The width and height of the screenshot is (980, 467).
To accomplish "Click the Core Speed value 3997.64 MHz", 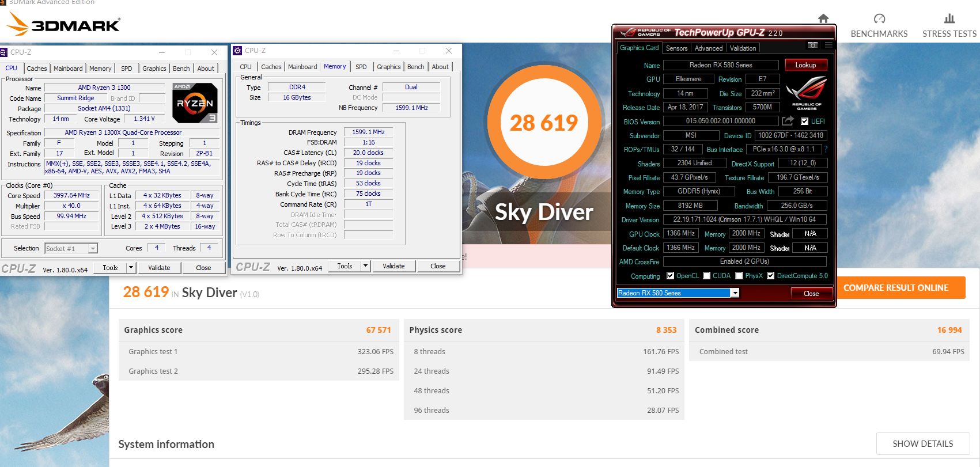I will coord(71,195).
